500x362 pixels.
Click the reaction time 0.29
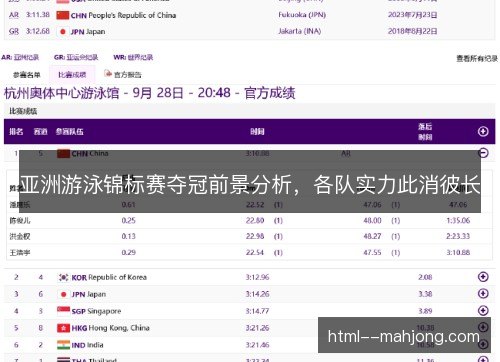click(128, 252)
